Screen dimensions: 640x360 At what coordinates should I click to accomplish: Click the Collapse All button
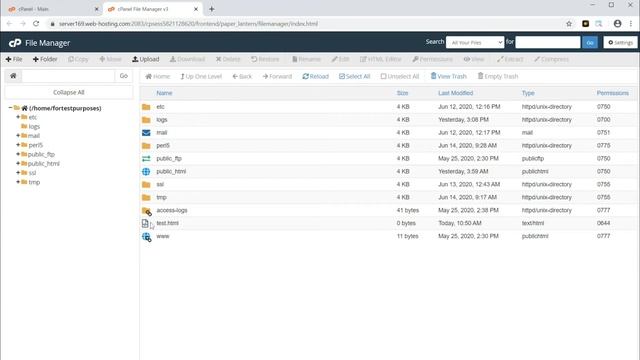tap(69, 93)
